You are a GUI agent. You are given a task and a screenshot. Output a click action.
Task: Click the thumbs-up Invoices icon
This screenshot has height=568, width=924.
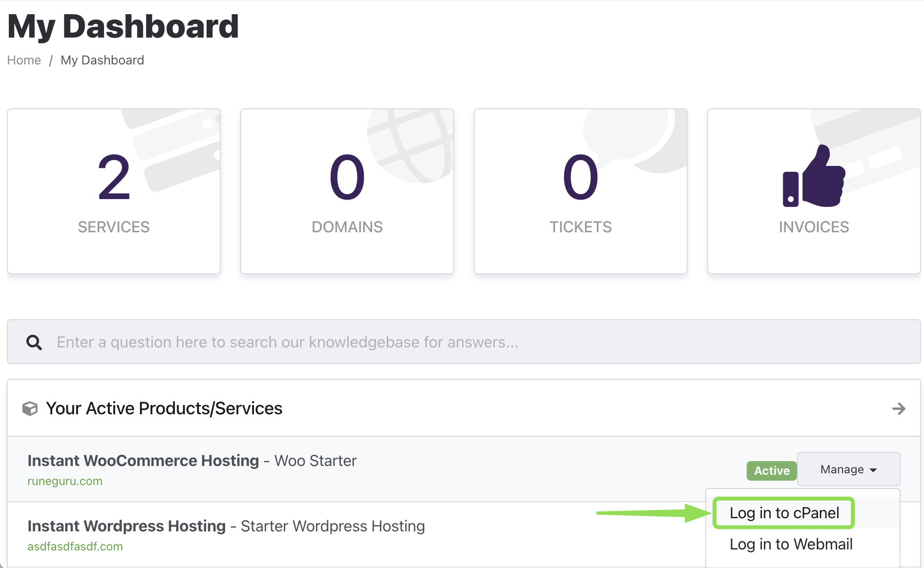(x=814, y=177)
